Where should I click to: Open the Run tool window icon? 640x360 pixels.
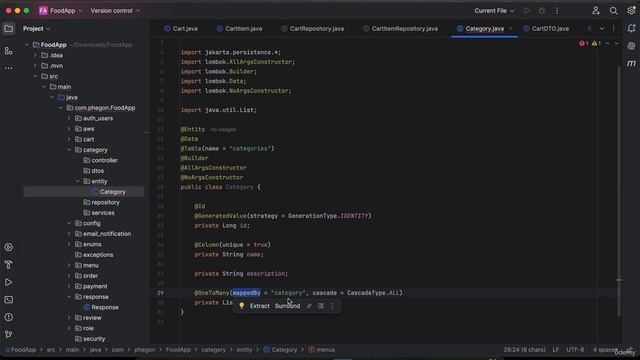(x=9, y=282)
